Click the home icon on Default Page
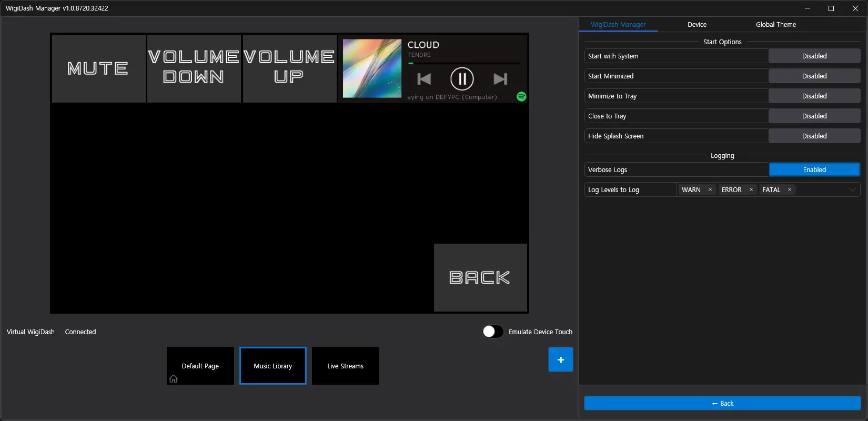 pos(173,379)
